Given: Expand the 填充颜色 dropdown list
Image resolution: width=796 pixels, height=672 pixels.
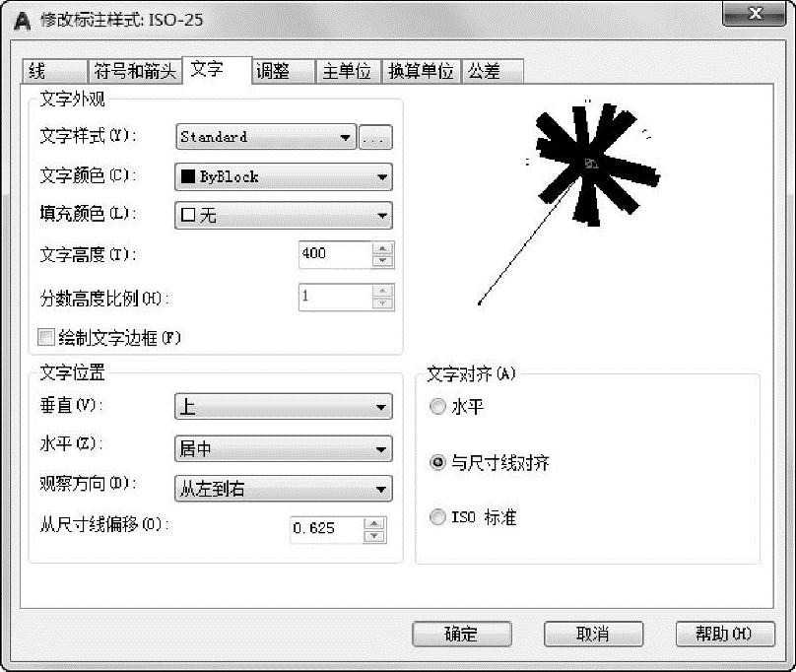Looking at the screenshot, I should (284, 216).
